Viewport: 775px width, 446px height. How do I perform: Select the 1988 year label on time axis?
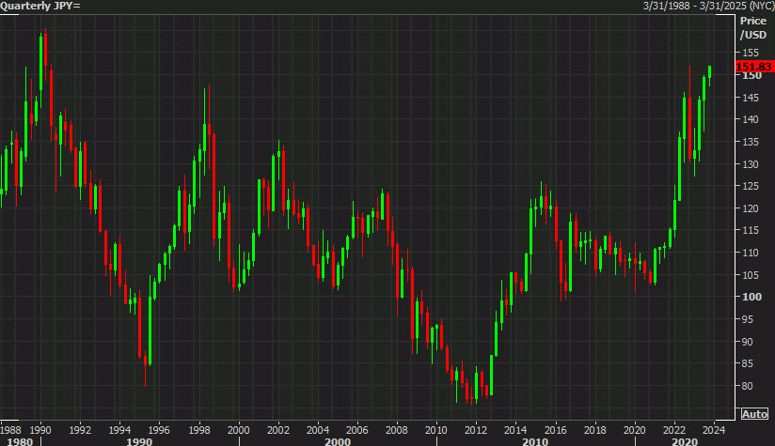tap(11, 428)
